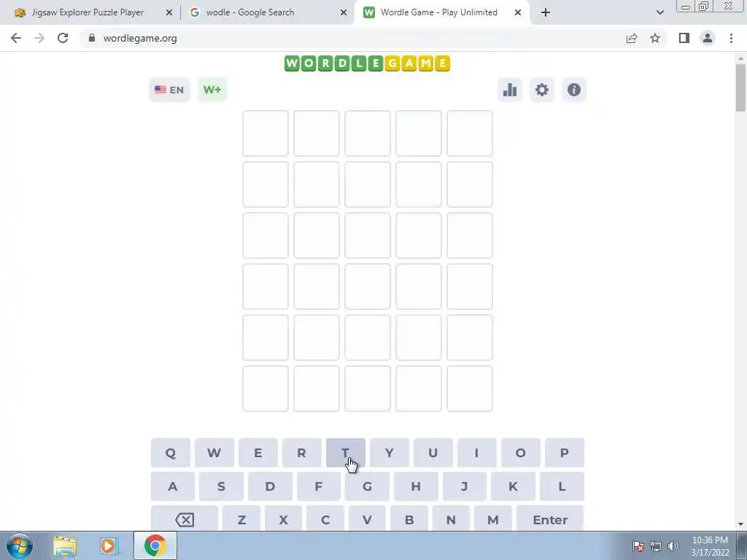Tap the G key on virtual keyboard
This screenshot has width=747, height=560.
tap(368, 486)
